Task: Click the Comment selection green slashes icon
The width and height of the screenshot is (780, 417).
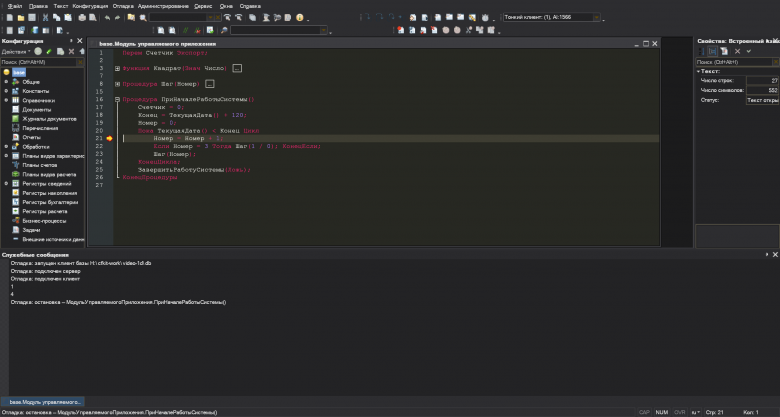Action: coord(186,30)
